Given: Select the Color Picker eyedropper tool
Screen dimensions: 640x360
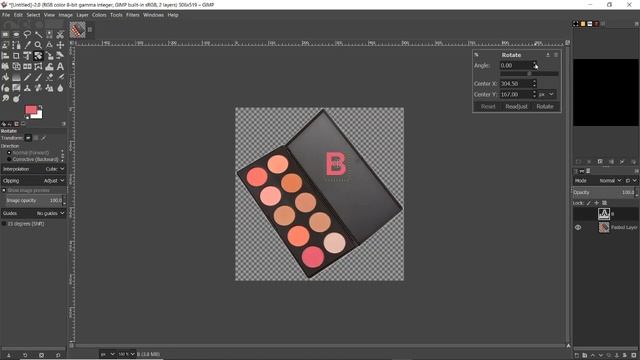Looking at the screenshot, I should tap(27, 45).
